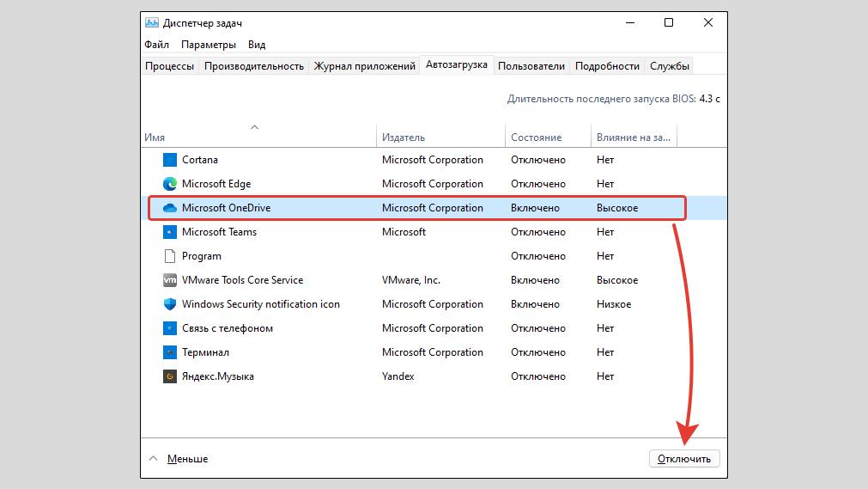Click the BIOS time value 4.3 с
The image size is (868, 489).
710,99
